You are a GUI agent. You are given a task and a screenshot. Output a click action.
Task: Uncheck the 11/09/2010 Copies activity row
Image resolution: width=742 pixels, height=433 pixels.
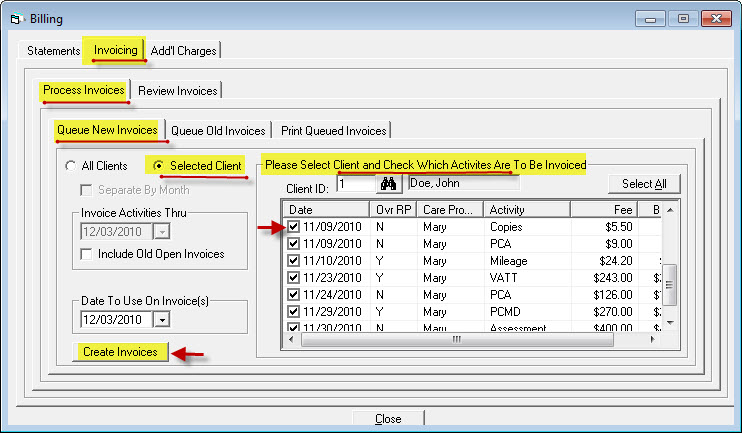coord(293,227)
